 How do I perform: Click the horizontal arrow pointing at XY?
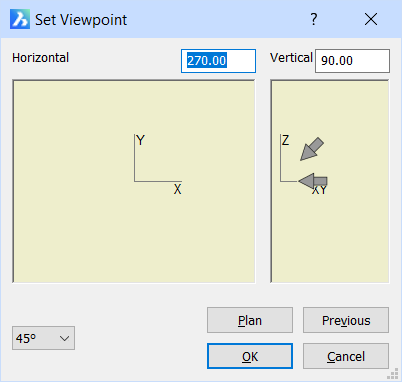(313, 181)
